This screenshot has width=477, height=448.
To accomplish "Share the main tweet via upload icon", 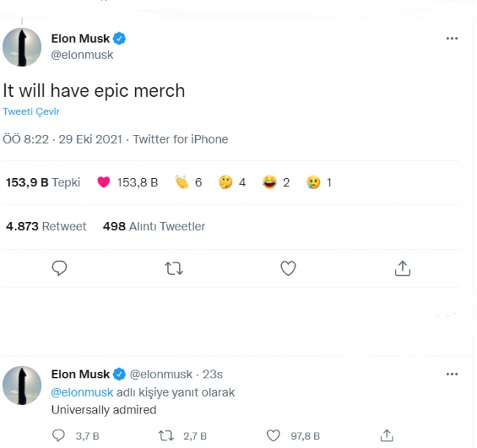I will [402, 268].
